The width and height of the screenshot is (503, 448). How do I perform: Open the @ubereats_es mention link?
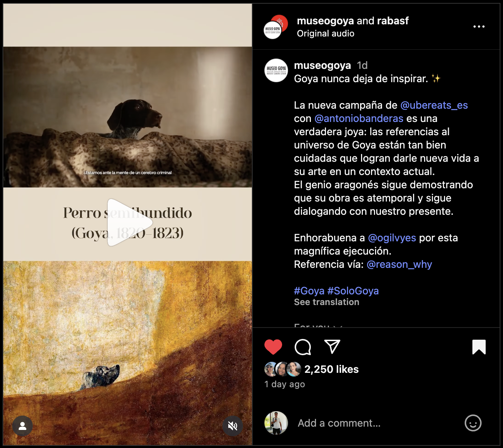pos(434,105)
